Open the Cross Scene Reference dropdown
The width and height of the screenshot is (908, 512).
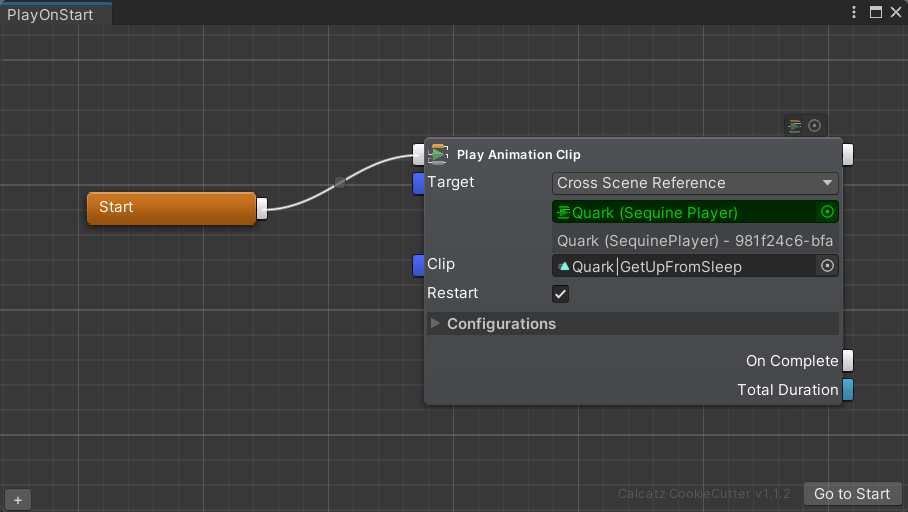point(695,183)
